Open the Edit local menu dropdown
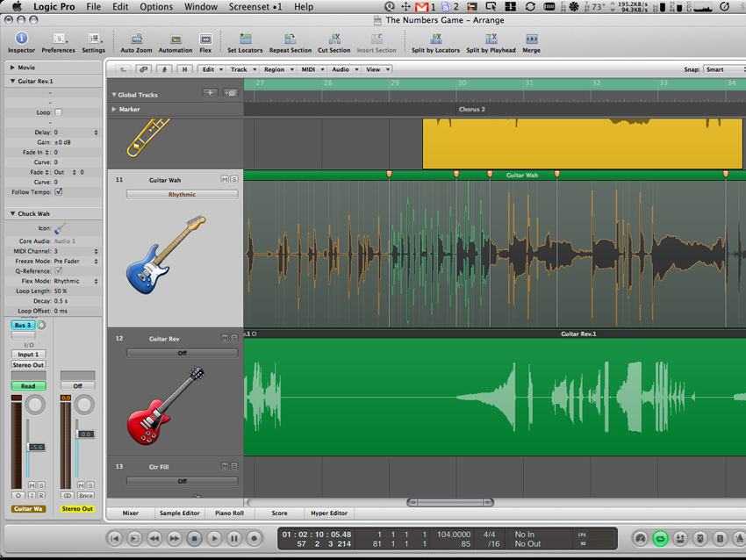746x560 pixels. point(211,69)
